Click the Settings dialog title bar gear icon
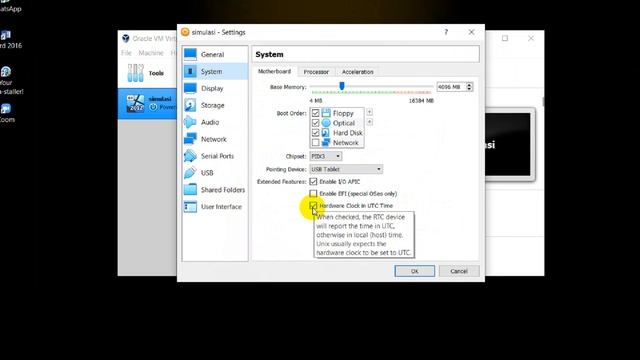Viewport: 640px width, 360px height. [185, 32]
